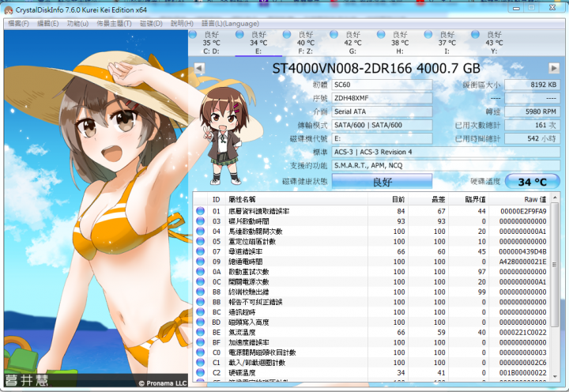Screen dimensions: 569x392
Task: Click the transfer mode field SATA/600
Action: click(382, 125)
